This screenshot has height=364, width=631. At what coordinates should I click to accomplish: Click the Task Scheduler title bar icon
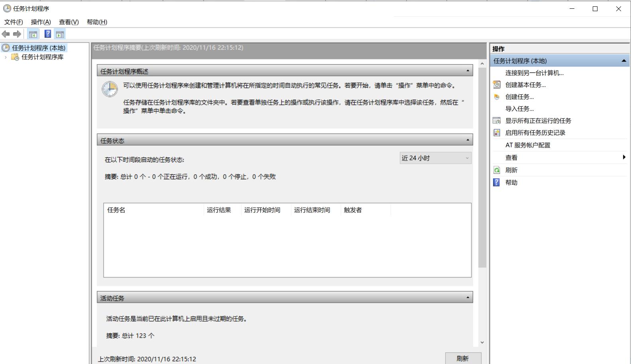[x=7, y=8]
